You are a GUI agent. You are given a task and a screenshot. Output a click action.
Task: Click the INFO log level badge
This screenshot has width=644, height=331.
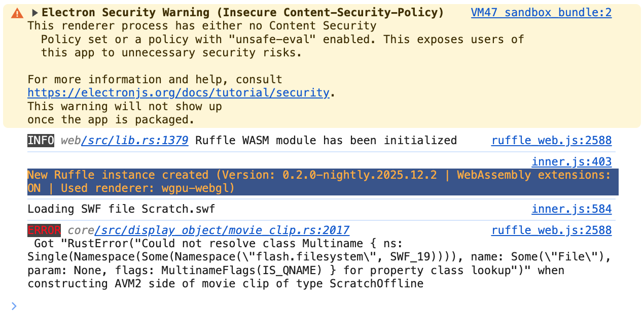point(41,141)
